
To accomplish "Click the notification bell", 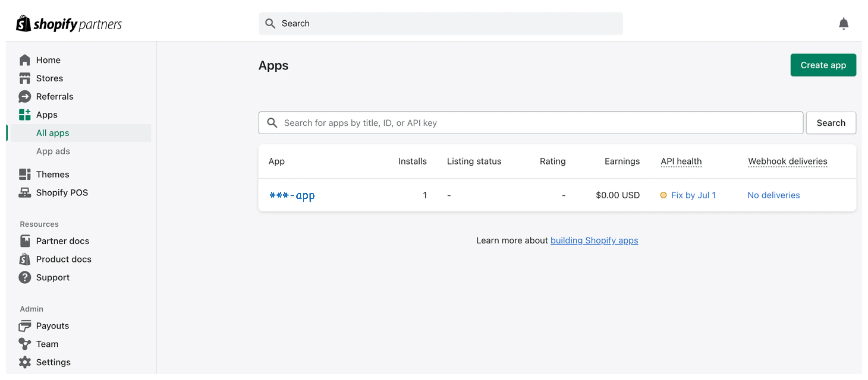I will coord(843,23).
